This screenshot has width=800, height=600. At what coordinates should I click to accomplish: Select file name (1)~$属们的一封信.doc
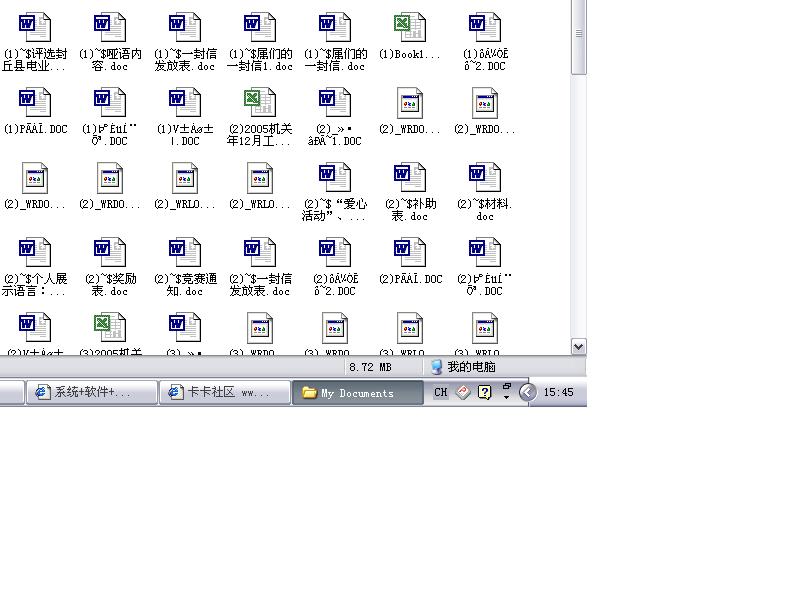click(x=335, y=60)
